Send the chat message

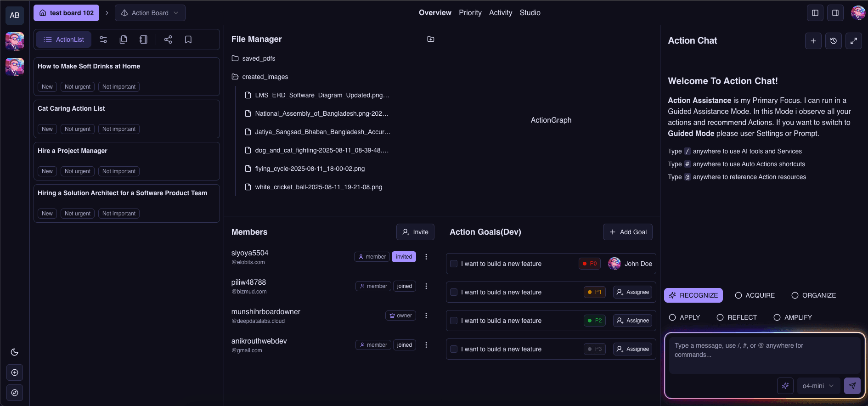(x=852, y=386)
